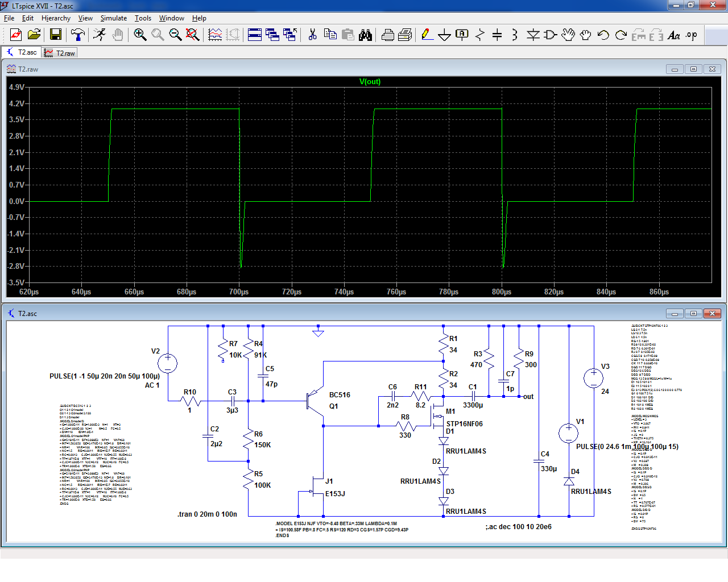Click the 150K value of R6
Image resolution: width=728 pixels, height=582 pixels.
click(x=263, y=445)
